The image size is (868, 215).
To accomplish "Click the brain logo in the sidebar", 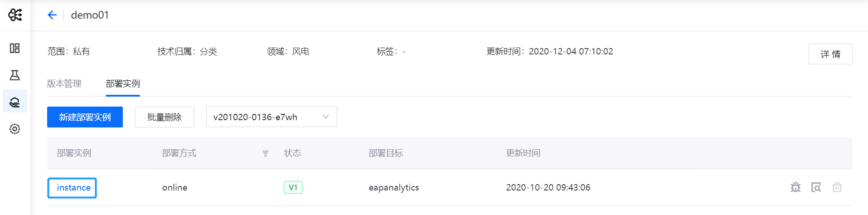I will (15, 15).
